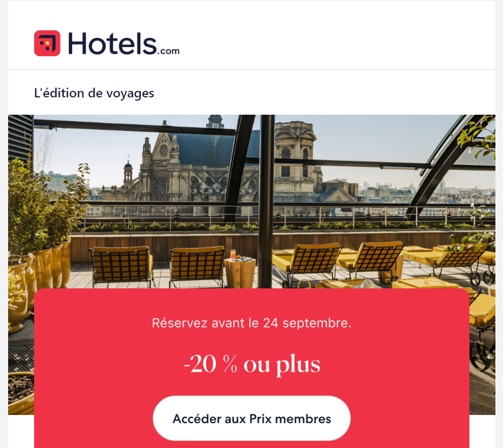503x448 pixels.
Task: Open the rooftop terrace hero image
Action: 252,202
